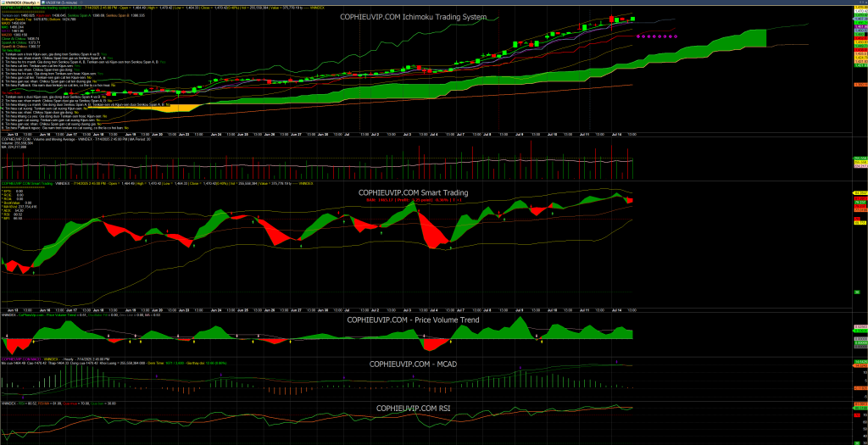This screenshot has width=868, height=445.
Task: Click the MFI value in Smart Trading pane
Action: coord(13,218)
